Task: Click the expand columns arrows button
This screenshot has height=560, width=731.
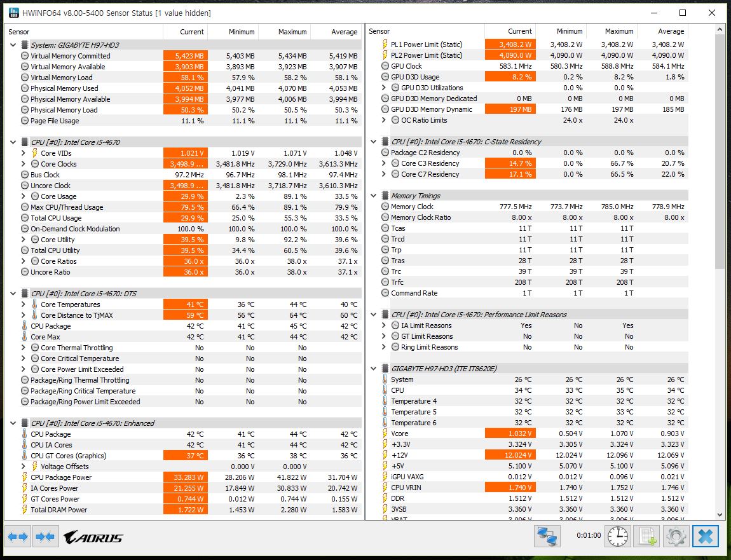Action: pyautogui.click(x=18, y=536)
